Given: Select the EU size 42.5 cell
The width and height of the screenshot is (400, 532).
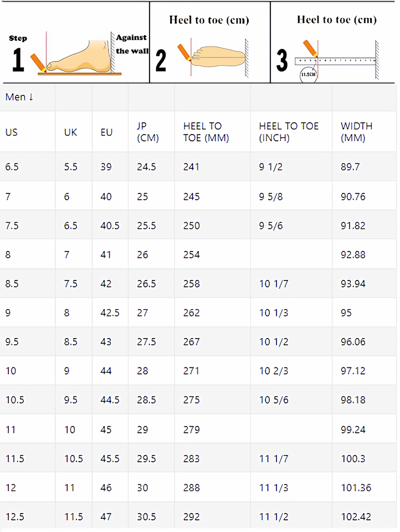Looking at the screenshot, I should pos(110,313).
